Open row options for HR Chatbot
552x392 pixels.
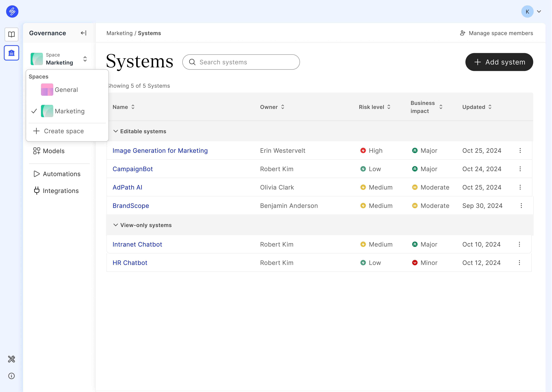pyautogui.click(x=519, y=263)
